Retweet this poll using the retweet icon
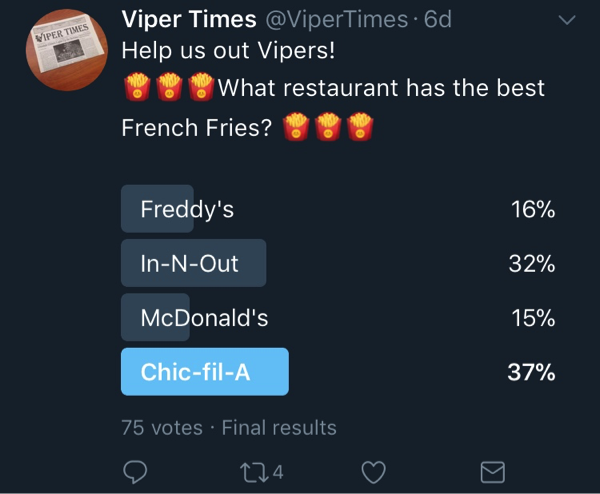This screenshot has width=600, height=494. tap(254, 472)
